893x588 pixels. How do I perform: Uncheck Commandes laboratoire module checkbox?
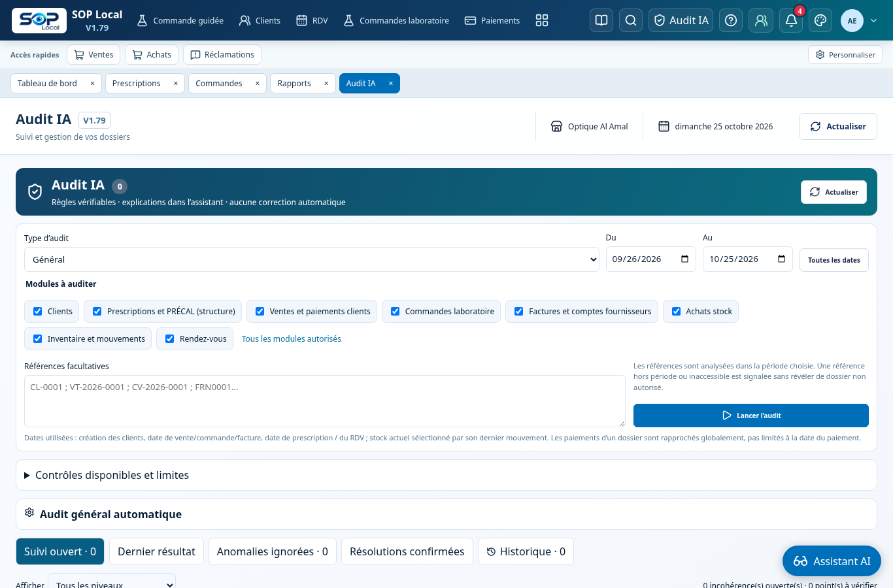(396, 312)
